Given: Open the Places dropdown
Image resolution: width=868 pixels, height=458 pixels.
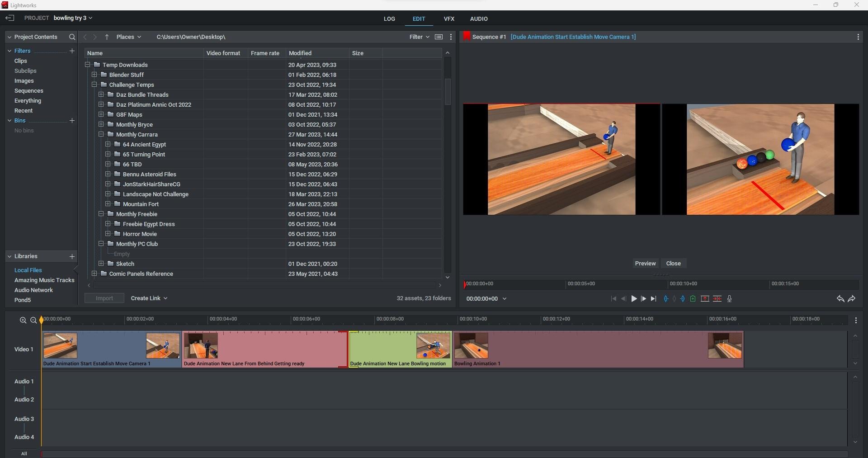Looking at the screenshot, I should click(128, 37).
